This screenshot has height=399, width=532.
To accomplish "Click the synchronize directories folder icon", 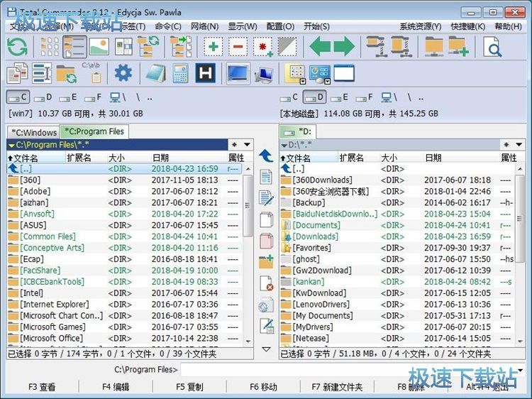I will [67, 74].
